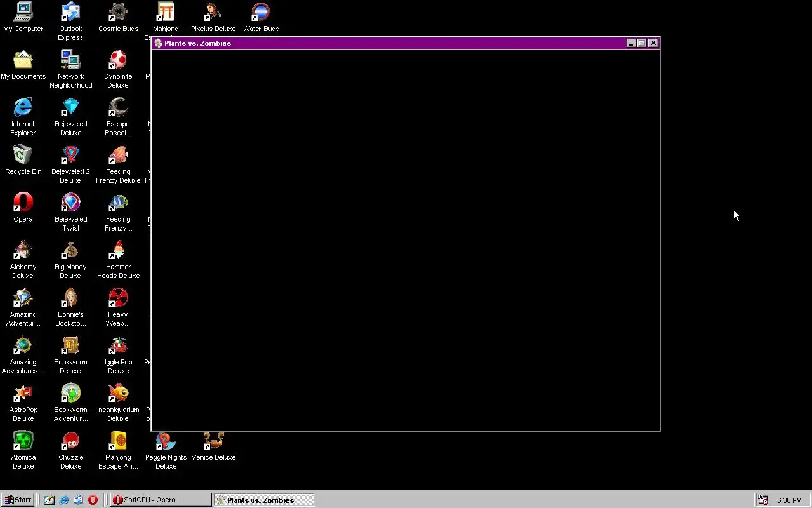
Task: Select Alchemy Deluxe shortcut
Action: (23, 260)
